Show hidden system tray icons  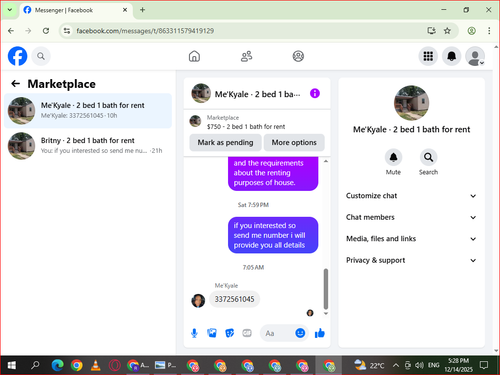[x=396, y=365]
